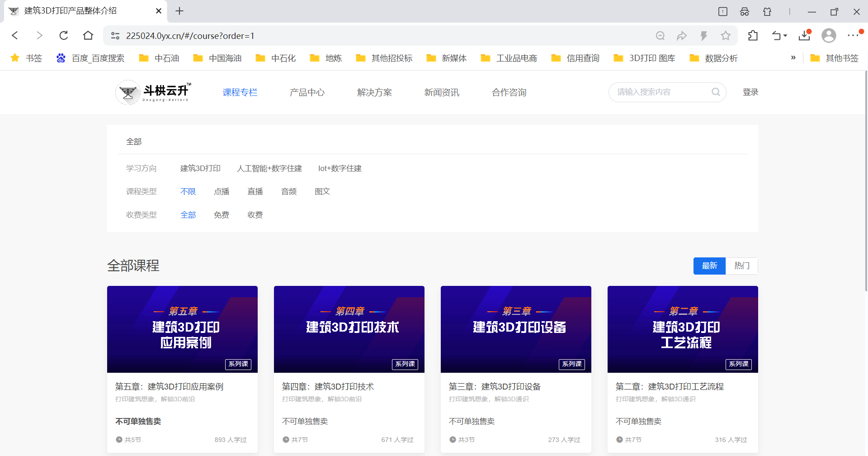Open the user profile avatar icon
The image size is (868, 456).
(x=829, y=36)
